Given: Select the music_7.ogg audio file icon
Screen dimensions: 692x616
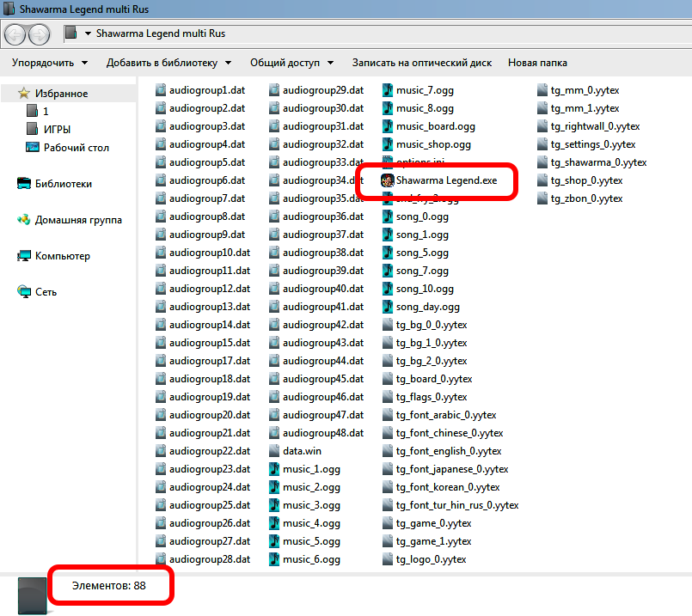Looking at the screenshot, I should click(388, 90).
